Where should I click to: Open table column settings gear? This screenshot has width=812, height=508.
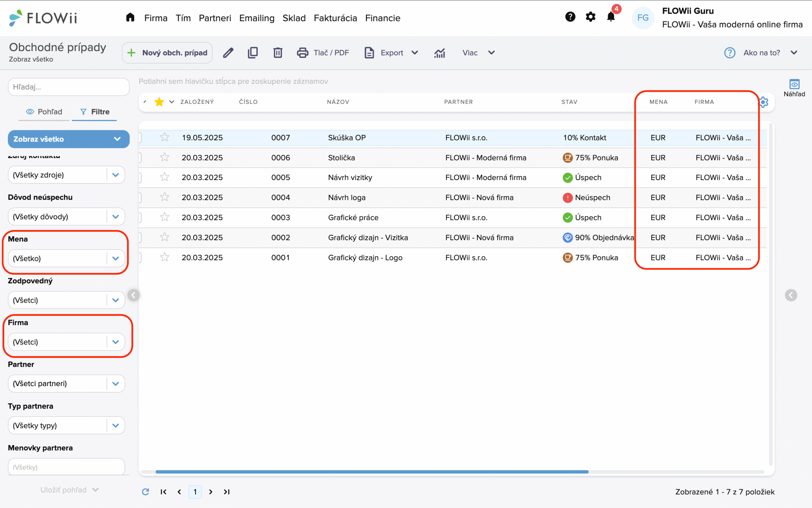(x=764, y=102)
